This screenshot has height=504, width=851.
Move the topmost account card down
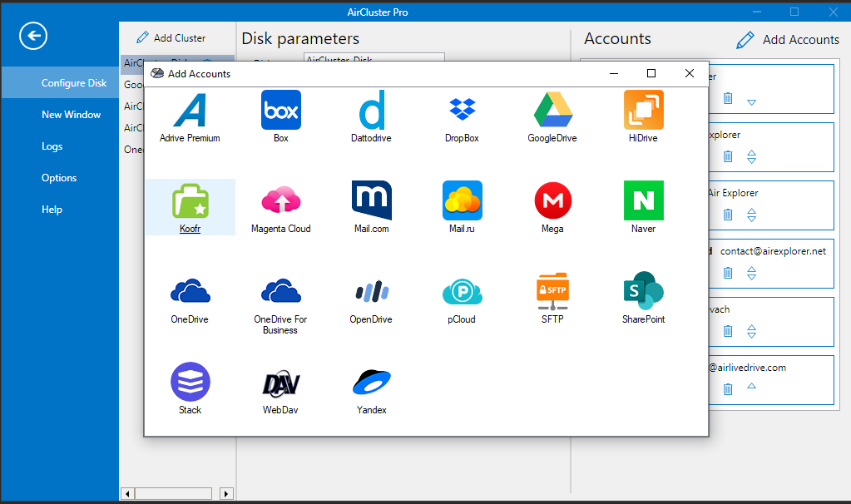pyautogui.click(x=752, y=102)
